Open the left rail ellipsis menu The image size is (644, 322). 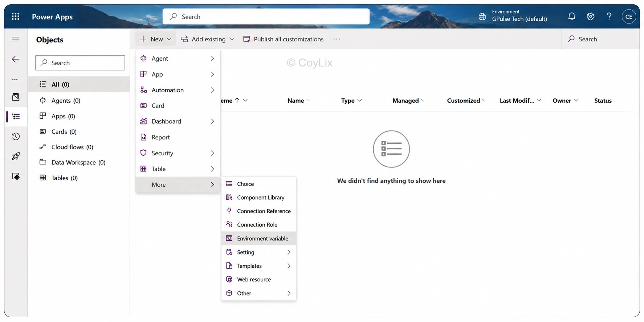coord(15,80)
